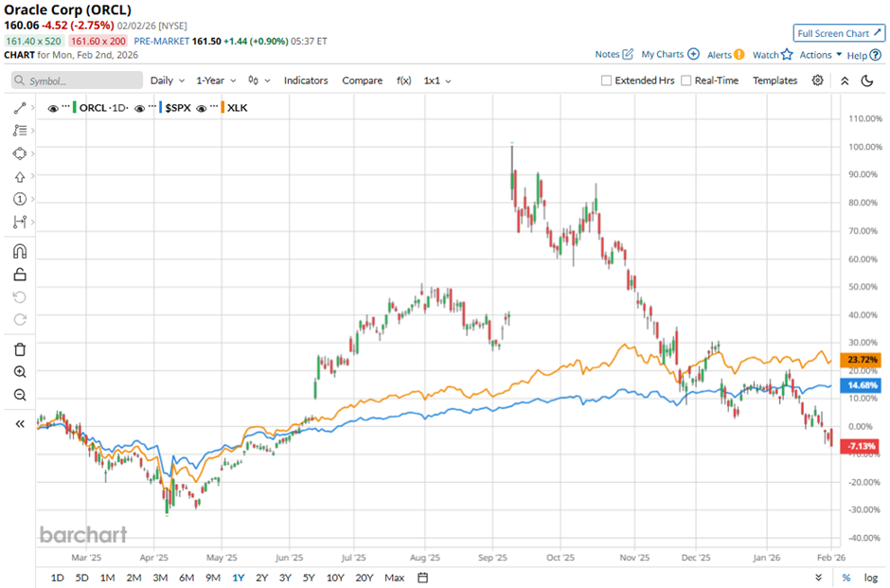Hide the $SPX comparison line
The image size is (890, 588).
tap(139, 108)
